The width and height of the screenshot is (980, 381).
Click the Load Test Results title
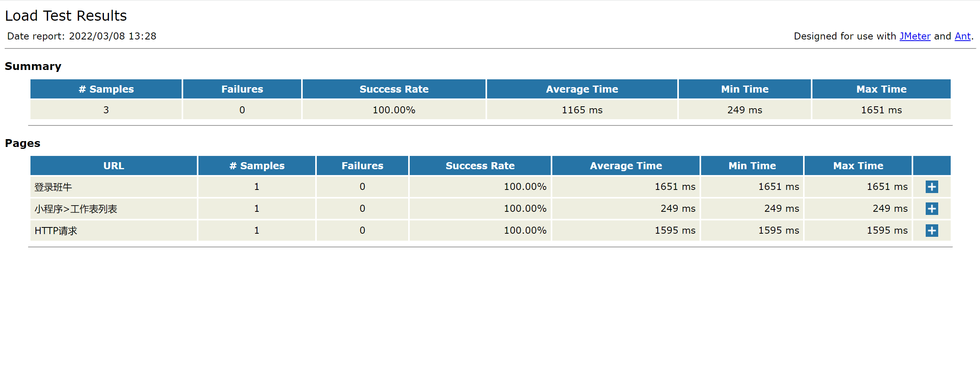coord(66,16)
